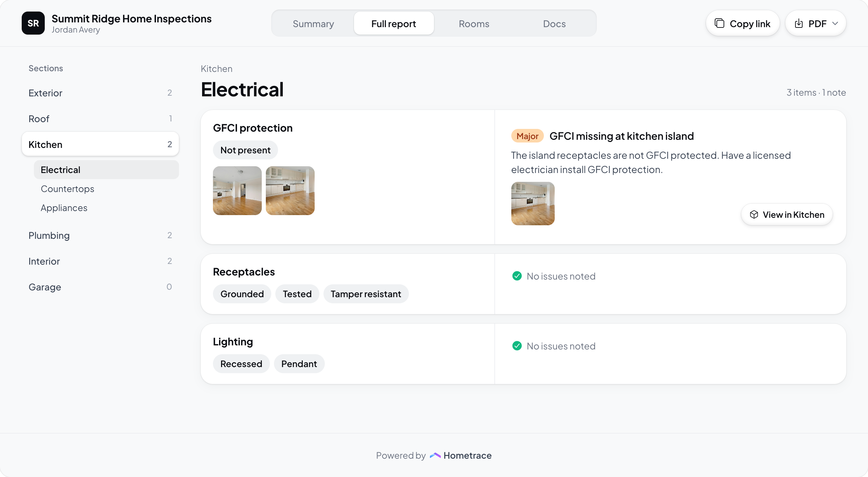
Task: Click the 'Lighting' item title
Action: (x=233, y=342)
